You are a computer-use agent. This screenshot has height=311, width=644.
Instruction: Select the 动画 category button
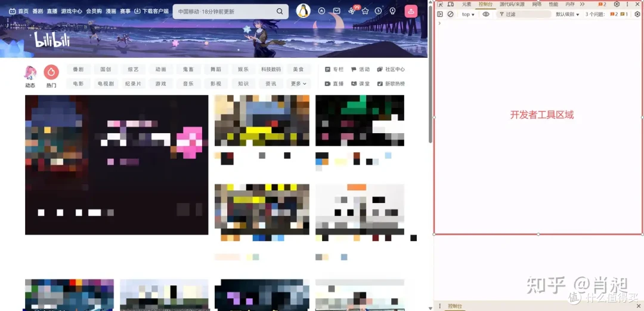160,69
